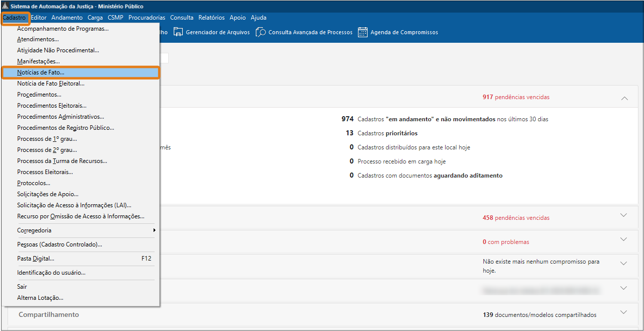Select Processos Eleitorais menu entry
Screen dimensions: 644x331
coord(81,172)
